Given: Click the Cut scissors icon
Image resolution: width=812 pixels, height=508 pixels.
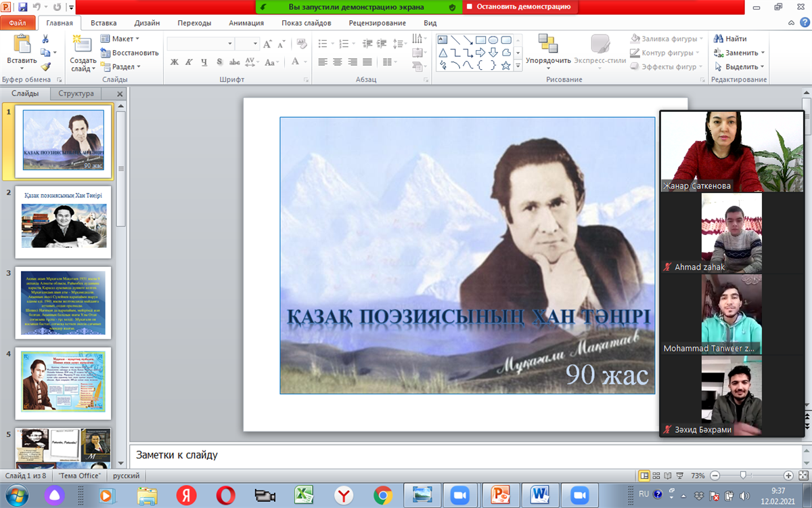Looking at the screenshot, I should click(45, 39).
